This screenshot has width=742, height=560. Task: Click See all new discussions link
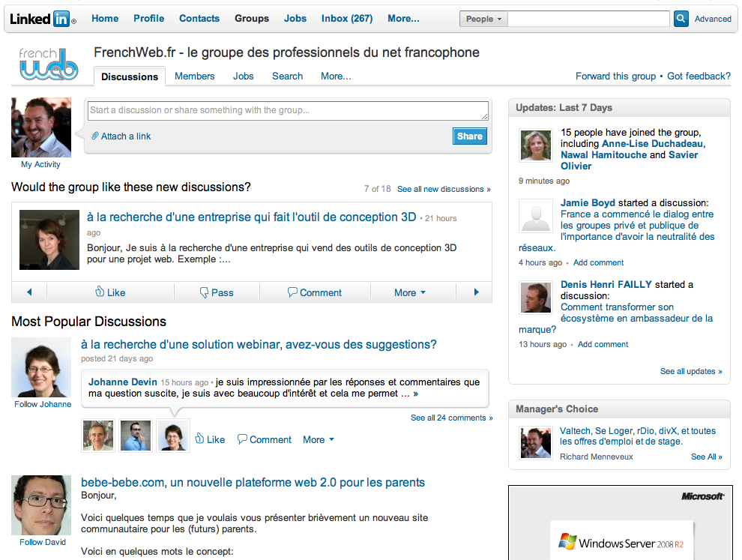[444, 189]
